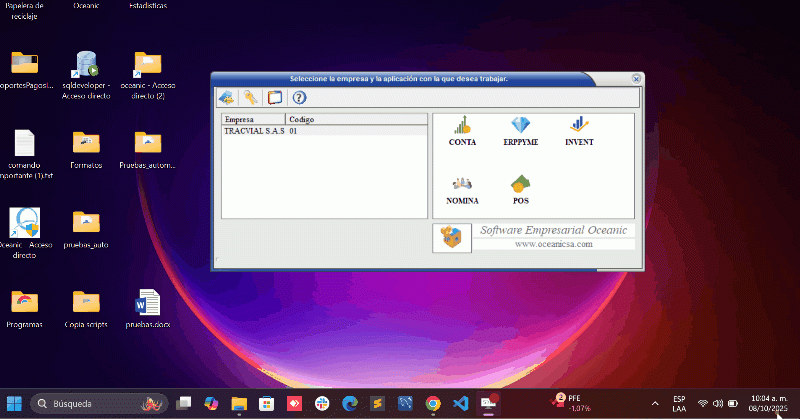Click the Windows Start button
Screen dimensions: 800x419
(x=15, y=403)
